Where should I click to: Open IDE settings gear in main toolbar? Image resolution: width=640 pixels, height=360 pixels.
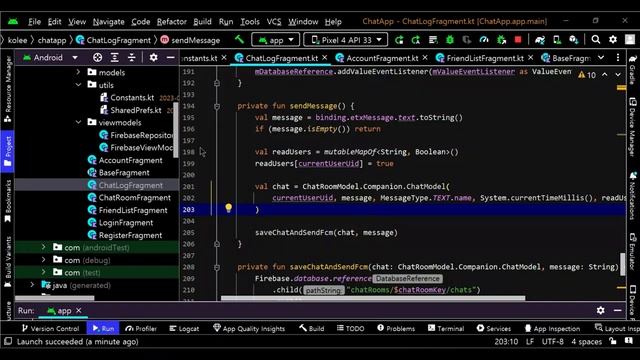coord(613,40)
